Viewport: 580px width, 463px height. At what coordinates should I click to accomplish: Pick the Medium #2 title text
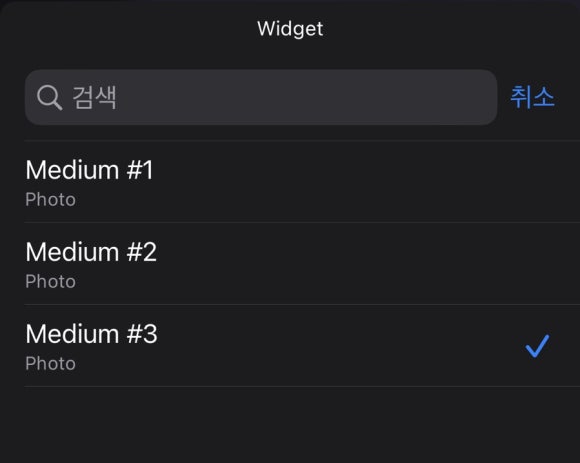[x=91, y=252]
